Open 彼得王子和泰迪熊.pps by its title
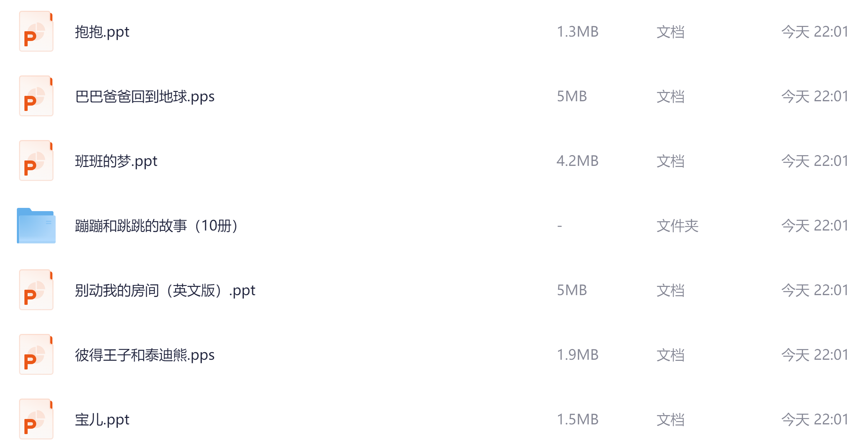The width and height of the screenshot is (868, 447). coord(145,355)
